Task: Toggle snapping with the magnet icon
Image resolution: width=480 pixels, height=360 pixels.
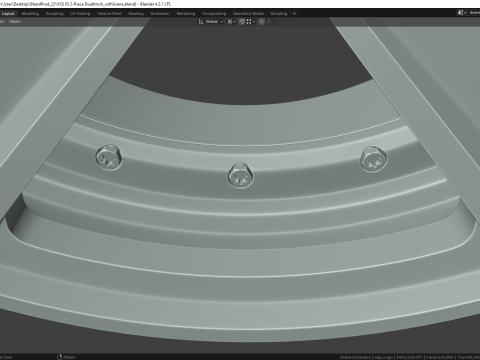Action: click(x=242, y=21)
